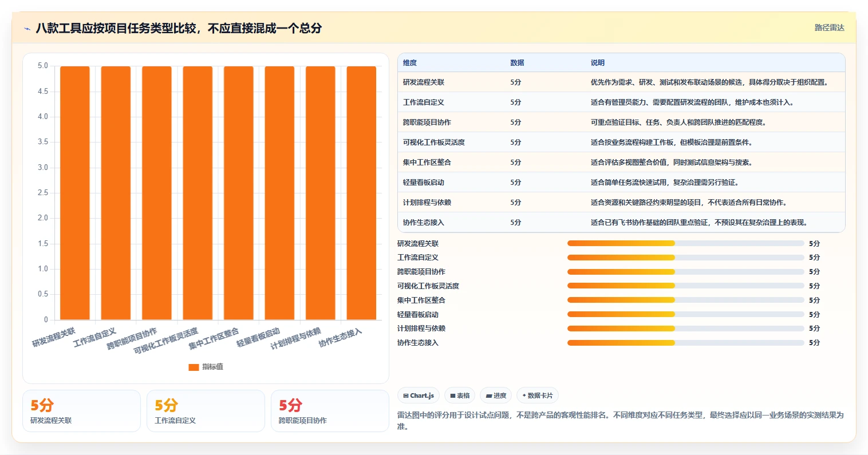This screenshot has width=868, height=455.
Task: Click the 轻量看板启动 progress bar
Action: point(686,314)
